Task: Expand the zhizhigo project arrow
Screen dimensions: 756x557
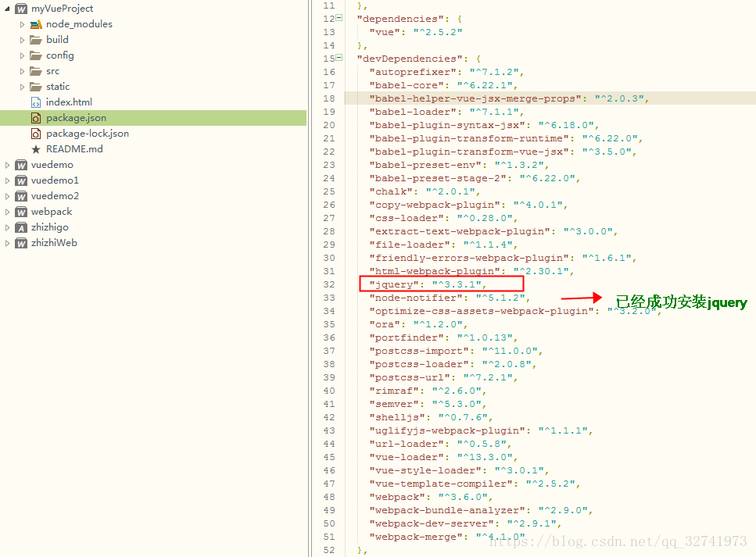Action: [x=7, y=227]
